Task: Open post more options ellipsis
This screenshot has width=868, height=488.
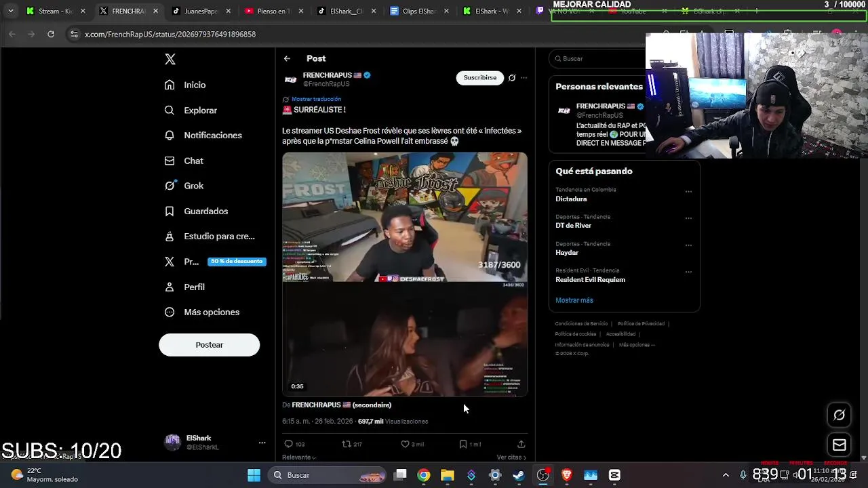Action: click(x=524, y=78)
